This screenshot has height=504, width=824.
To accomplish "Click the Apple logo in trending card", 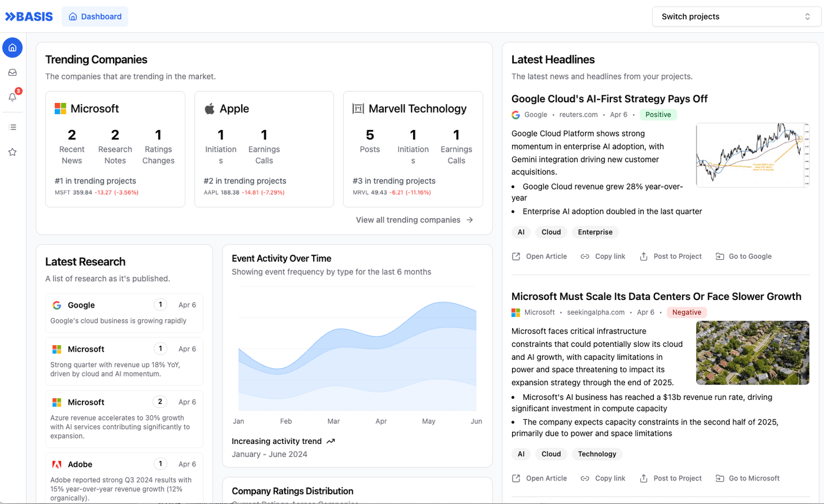I will [210, 109].
